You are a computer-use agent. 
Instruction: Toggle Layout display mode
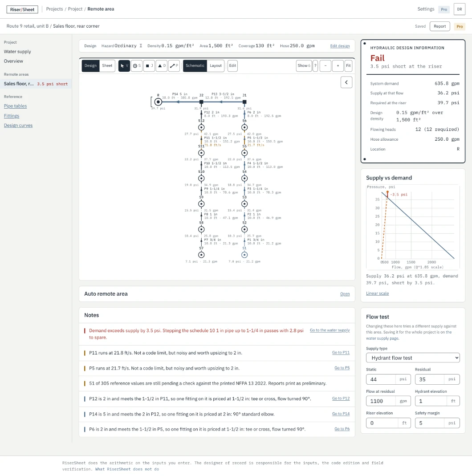coord(216,66)
